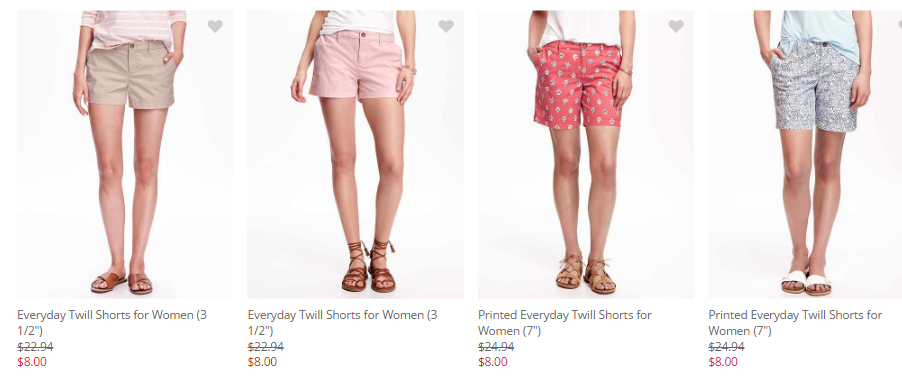Select the $24.94 strikethrough price under coral shorts
This screenshot has height=377, width=902.
click(x=496, y=346)
